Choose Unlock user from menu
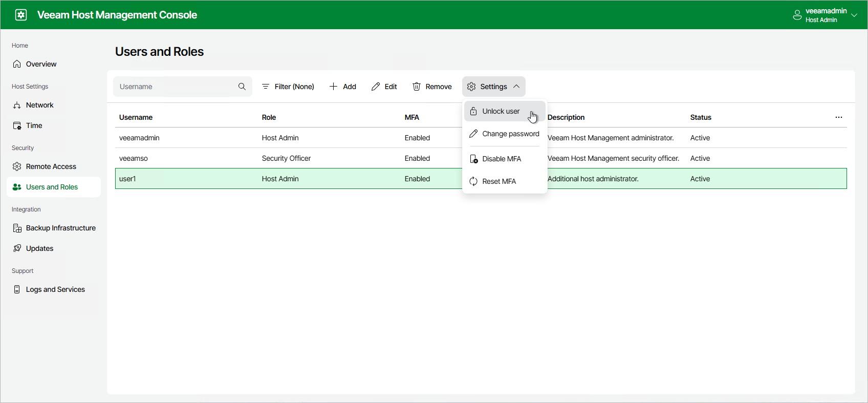Viewport: 868px width, 403px height. 505,111
